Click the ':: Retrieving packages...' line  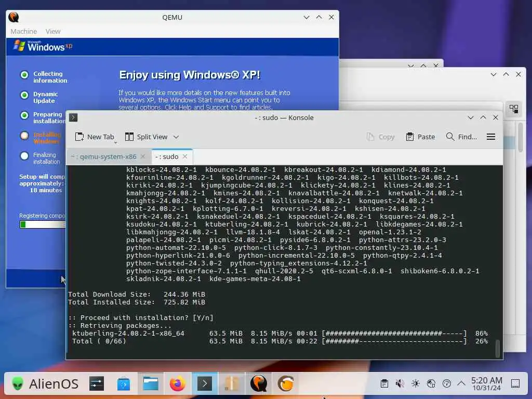120,326
